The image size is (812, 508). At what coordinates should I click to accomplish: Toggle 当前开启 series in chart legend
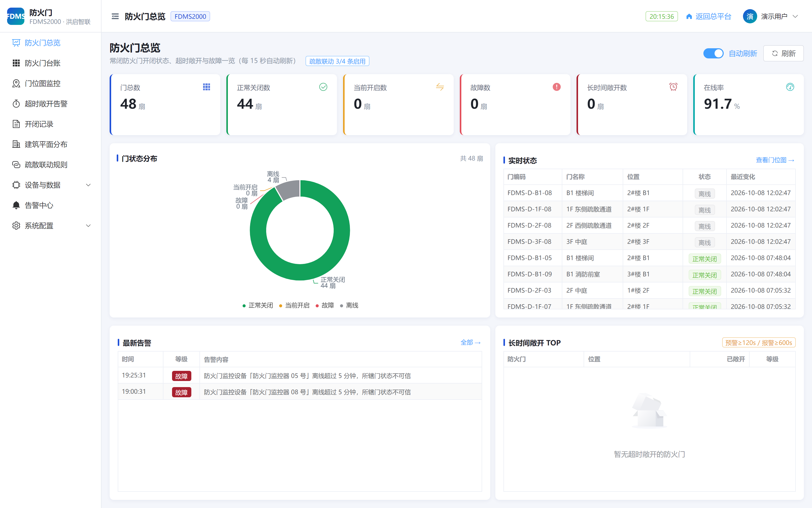point(294,305)
